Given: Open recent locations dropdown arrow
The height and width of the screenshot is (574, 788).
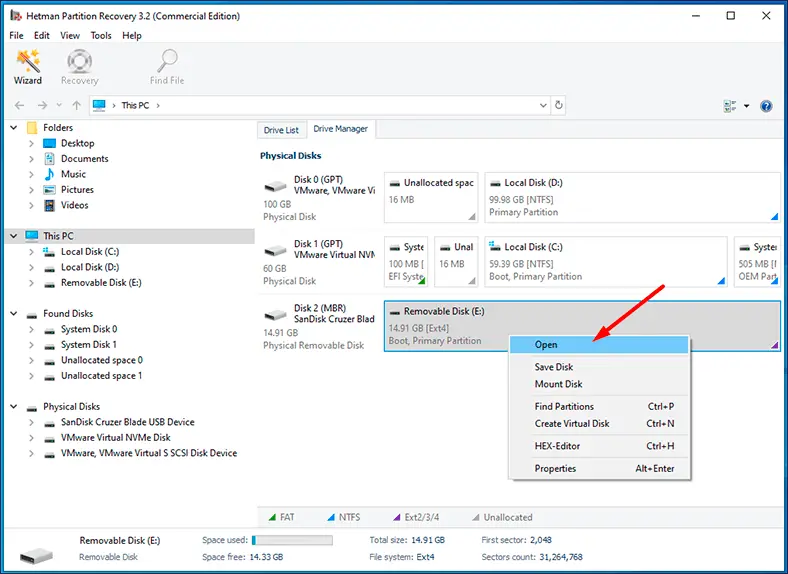Looking at the screenshot, I should pos(59,105).
